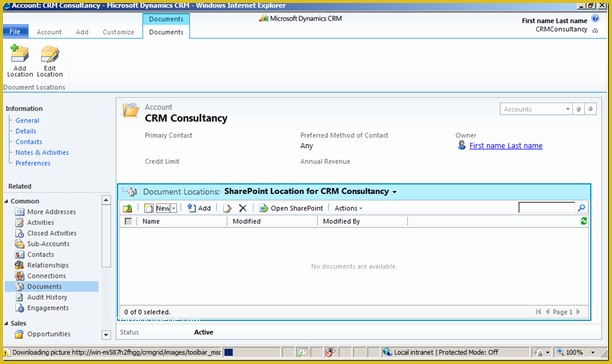Click the owner link First name Last name
Viewport: 612px width, 364px height.
[506, 146]
